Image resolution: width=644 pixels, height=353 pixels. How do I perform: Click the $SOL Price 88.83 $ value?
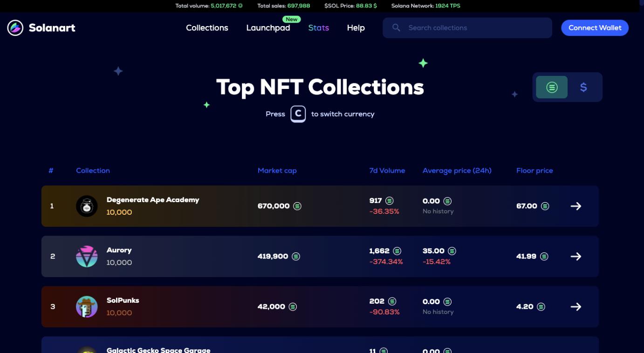click(x=366, y=6)
